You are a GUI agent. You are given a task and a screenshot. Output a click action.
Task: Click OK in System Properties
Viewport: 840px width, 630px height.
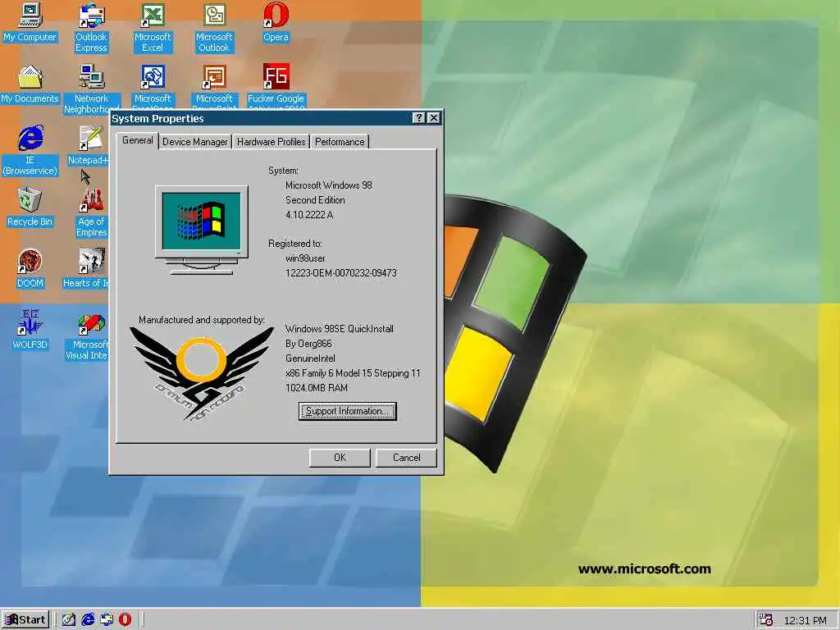(340, 458)
